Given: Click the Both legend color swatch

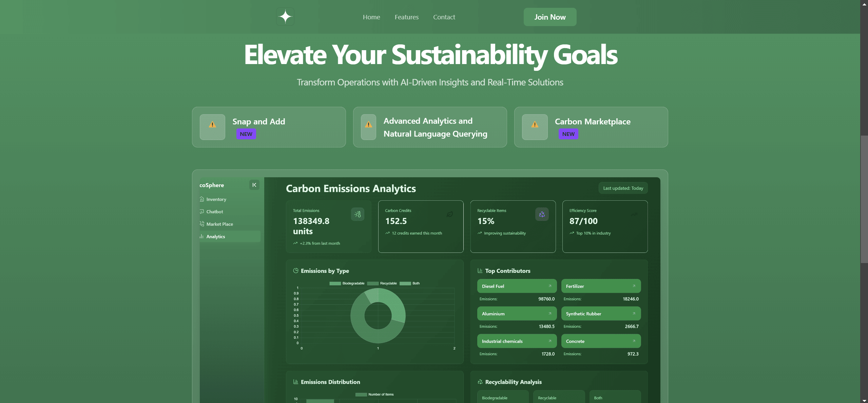Looking at the screenshot, I should coord(405,283).
